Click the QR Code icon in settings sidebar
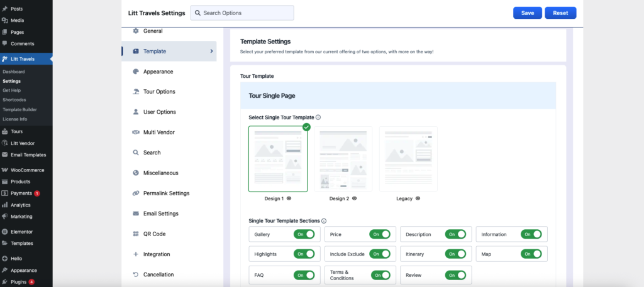 [x=136, y=234]
